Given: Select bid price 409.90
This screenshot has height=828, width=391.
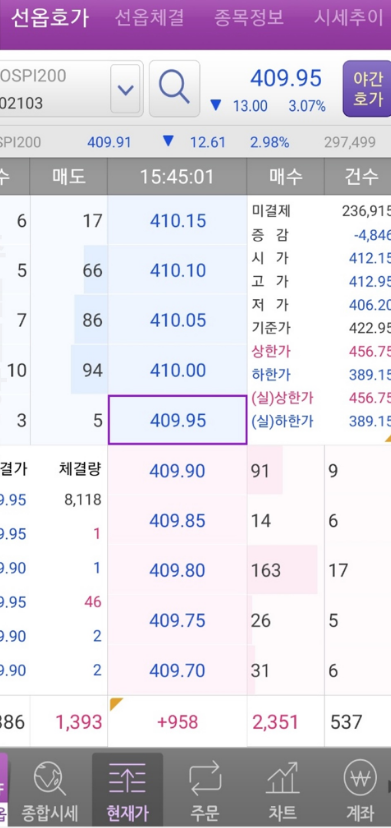Looking at the screenshot, I should pos(178,470).
